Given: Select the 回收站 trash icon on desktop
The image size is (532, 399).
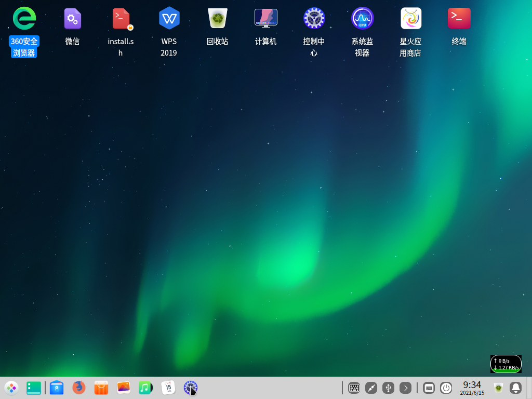Looking at the screenshot, I should (217, 19).
